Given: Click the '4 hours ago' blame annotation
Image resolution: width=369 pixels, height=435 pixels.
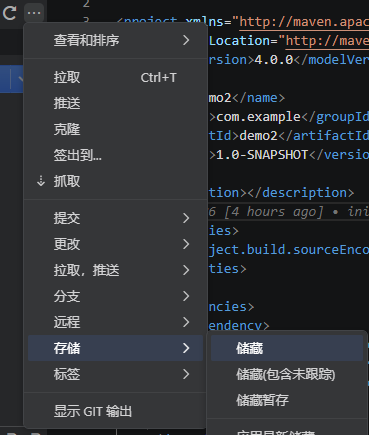Looking at the screenshot, I should pos(273,212).
